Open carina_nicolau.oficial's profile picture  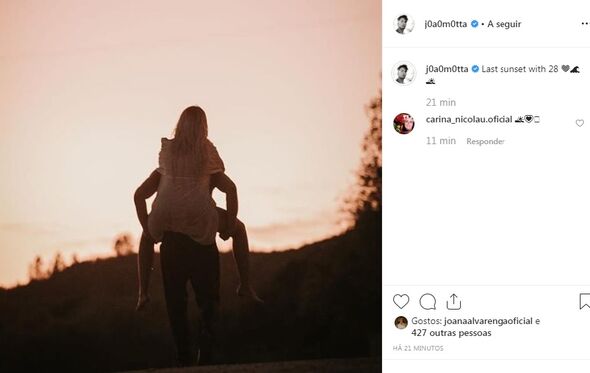(404, 123)
